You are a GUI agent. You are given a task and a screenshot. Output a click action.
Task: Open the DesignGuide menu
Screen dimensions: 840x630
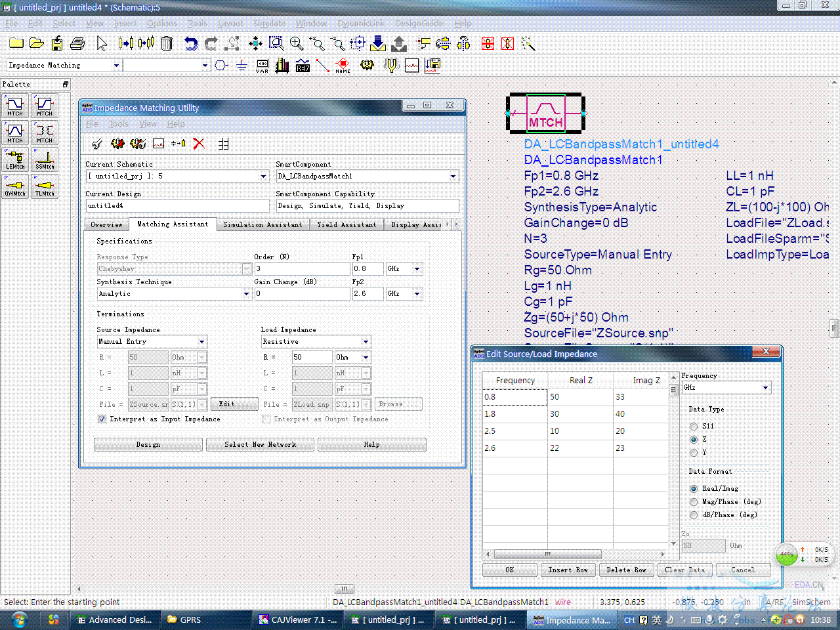(419, 23)
